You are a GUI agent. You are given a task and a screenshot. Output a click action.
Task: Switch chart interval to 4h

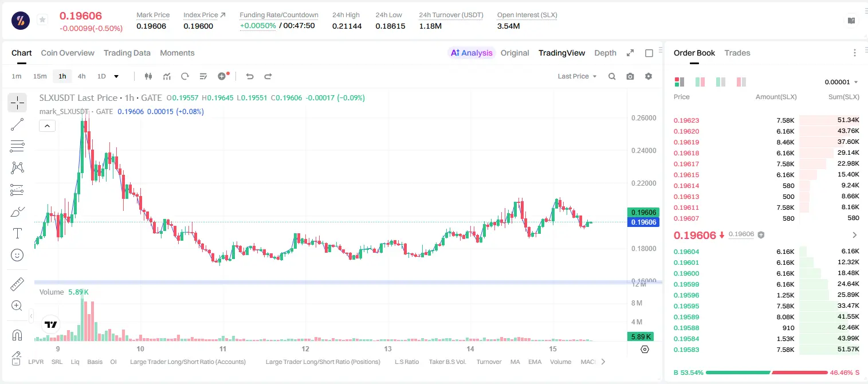coord(82,76)
